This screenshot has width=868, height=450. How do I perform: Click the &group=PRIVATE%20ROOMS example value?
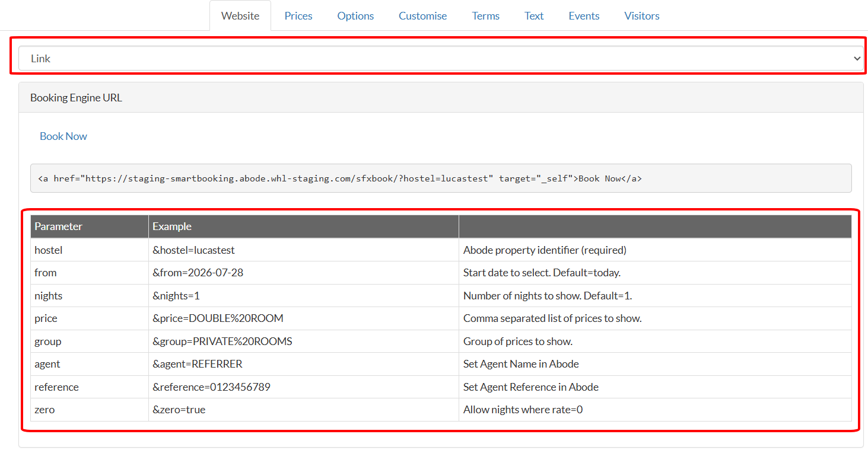[x=222, y=342]
